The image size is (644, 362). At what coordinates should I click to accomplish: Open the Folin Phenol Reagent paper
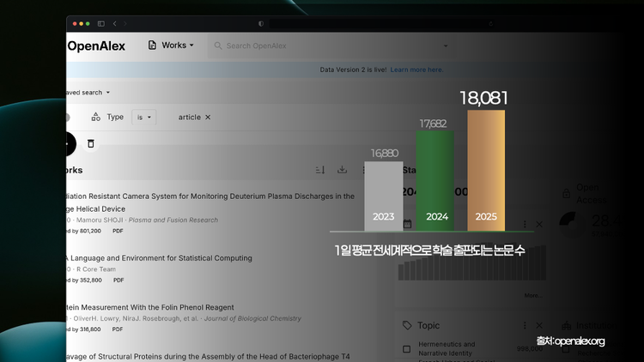(150, 307)
